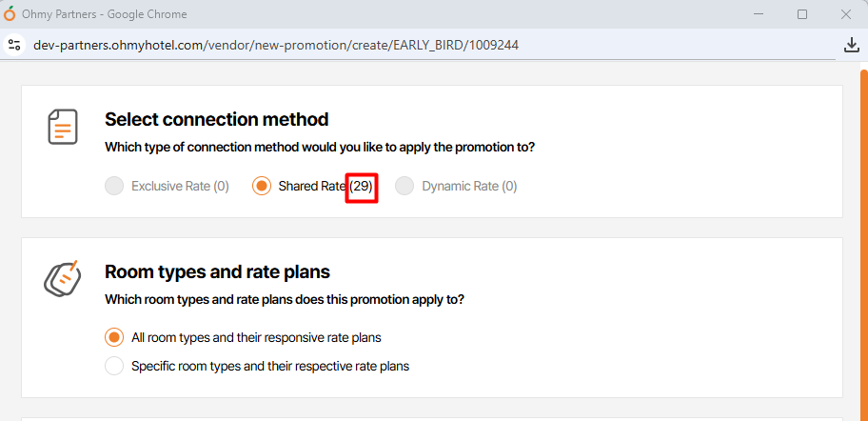The height and width of the screenshot is (421, 868).
Task: Click the Ohmy Partners orange logo icon
Action: coord(10,14)
